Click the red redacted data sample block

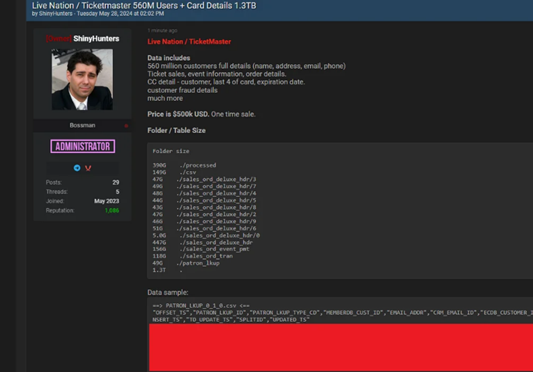pos(341,347)
